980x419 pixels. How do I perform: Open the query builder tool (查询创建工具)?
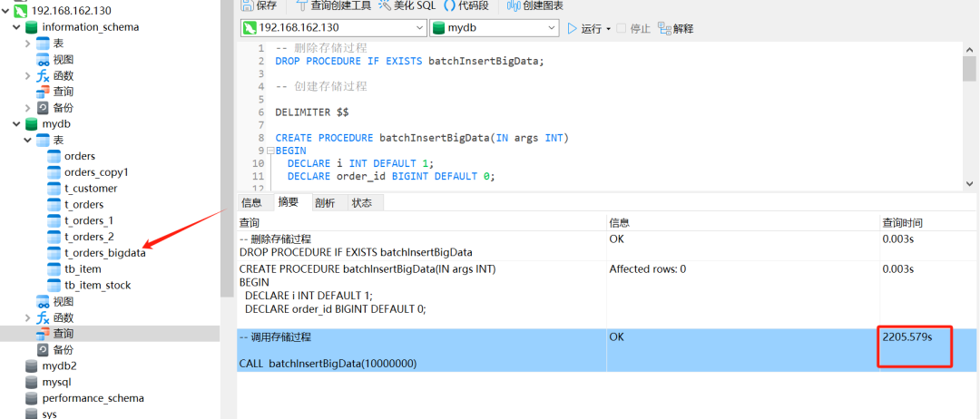click(x=332, y=5)
